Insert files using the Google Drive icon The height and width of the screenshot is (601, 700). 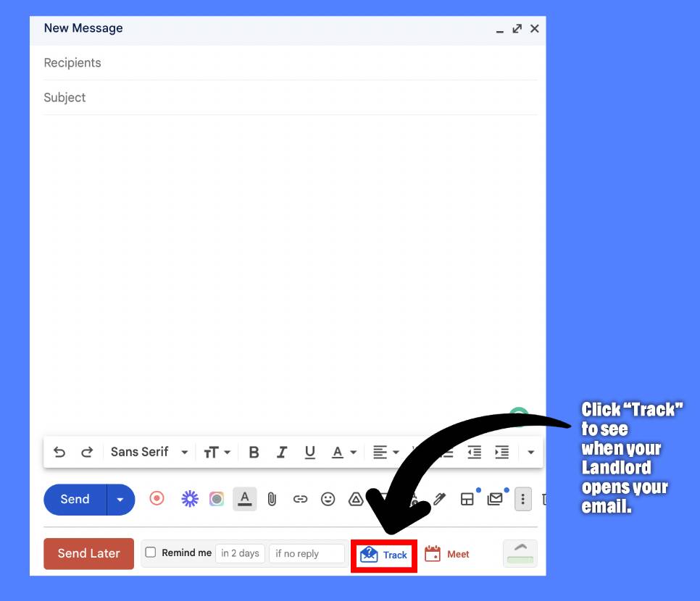[356, 499]
